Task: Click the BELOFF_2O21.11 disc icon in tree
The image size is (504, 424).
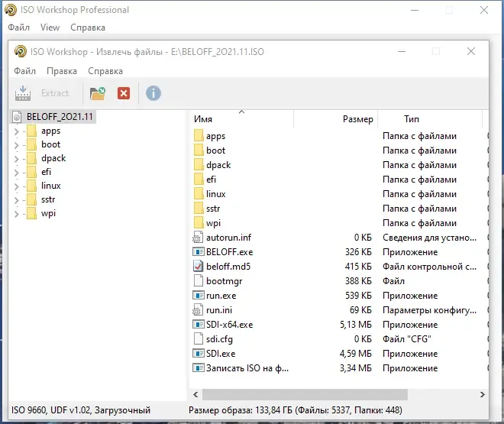Action: click(17, 117)
